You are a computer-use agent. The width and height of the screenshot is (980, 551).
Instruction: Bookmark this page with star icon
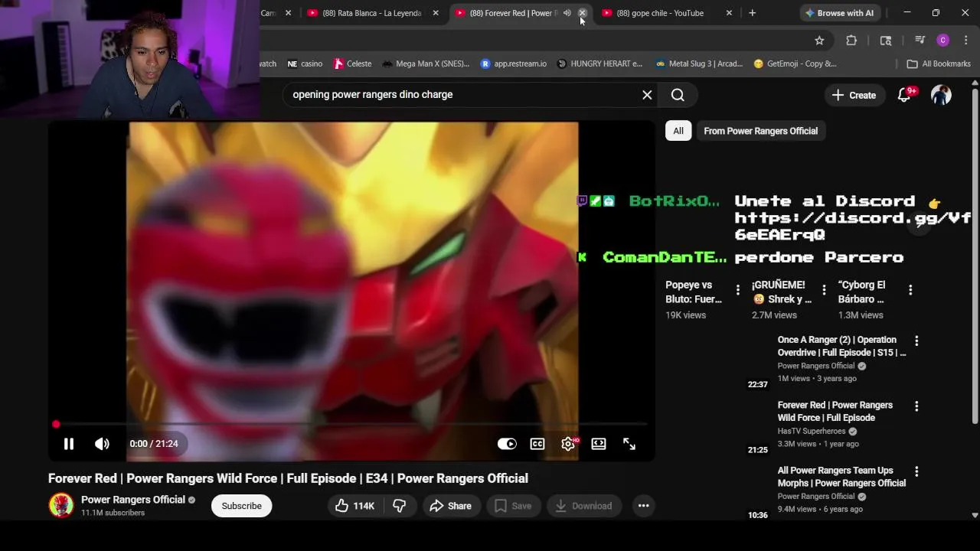819,41
